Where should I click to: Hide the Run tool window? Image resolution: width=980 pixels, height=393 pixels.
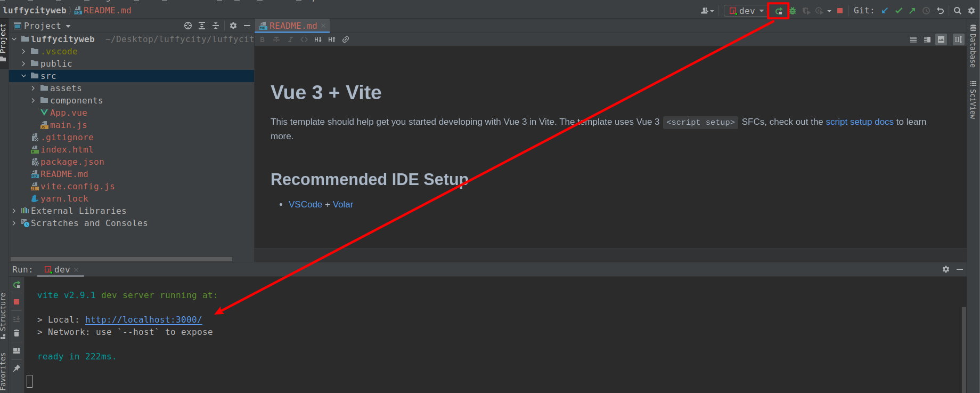point(960,269)
